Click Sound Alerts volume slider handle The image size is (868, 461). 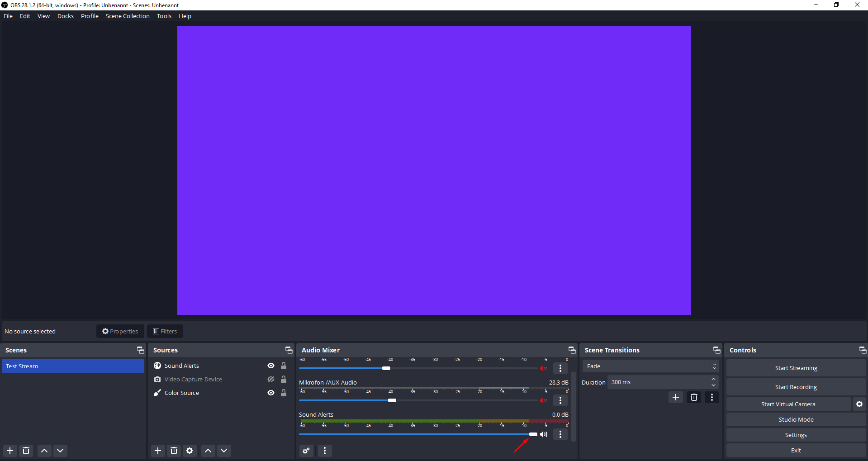click(533, 434)
